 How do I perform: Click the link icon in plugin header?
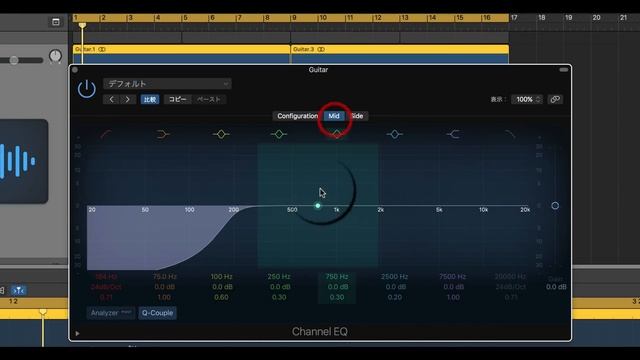[555, 99]
